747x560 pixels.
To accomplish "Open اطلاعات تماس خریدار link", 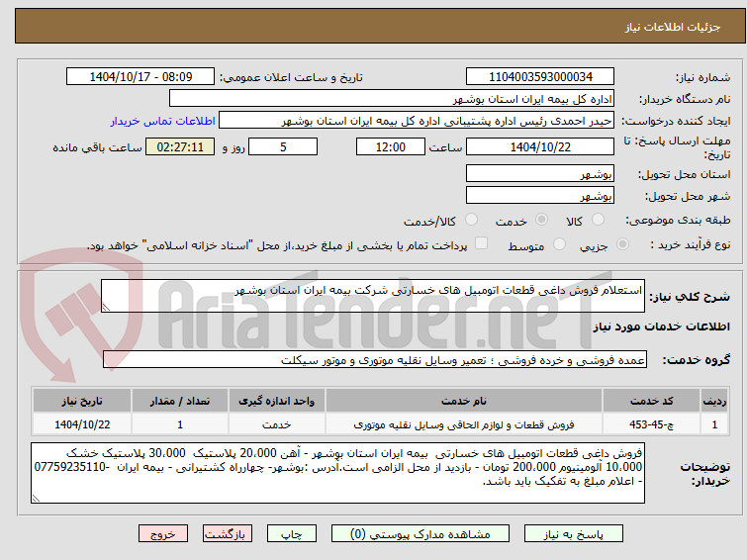I will [163, 121].
